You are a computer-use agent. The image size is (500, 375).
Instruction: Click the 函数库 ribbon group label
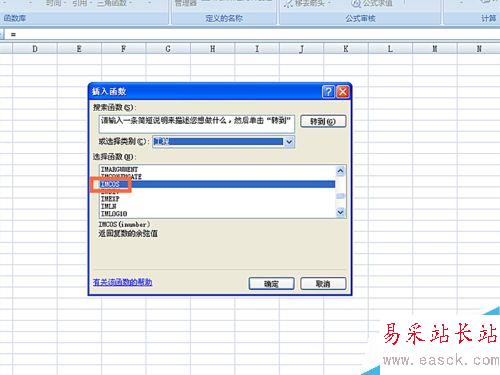[x=15, y=18]
